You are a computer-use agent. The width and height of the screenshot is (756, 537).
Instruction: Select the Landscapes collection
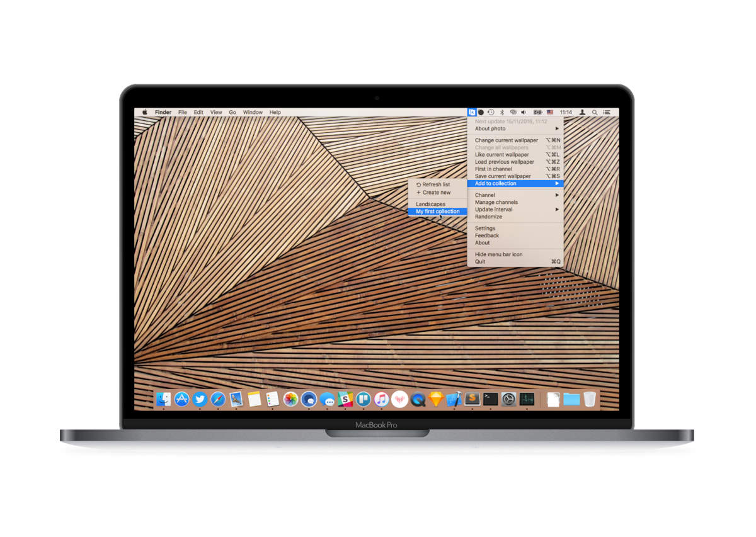tap(438, 204)
